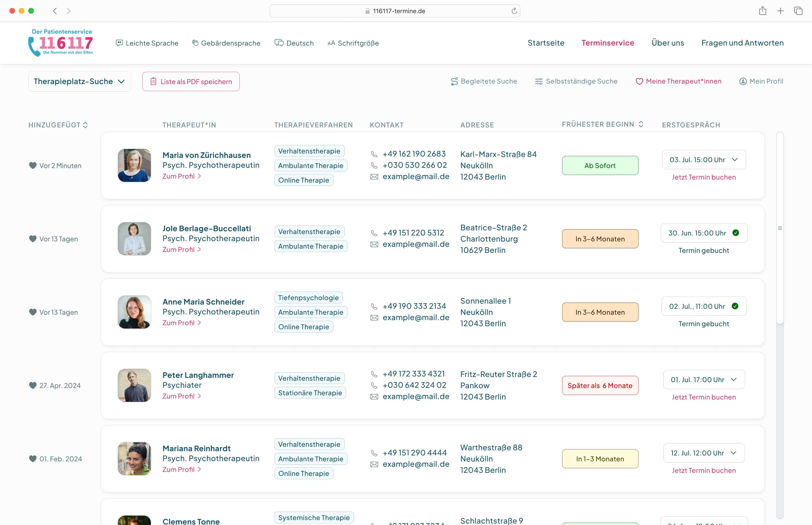Open Zum Profil for Peter Langhammer
Image resolution: width=812 pixels, height=525 pixels.
182,396
